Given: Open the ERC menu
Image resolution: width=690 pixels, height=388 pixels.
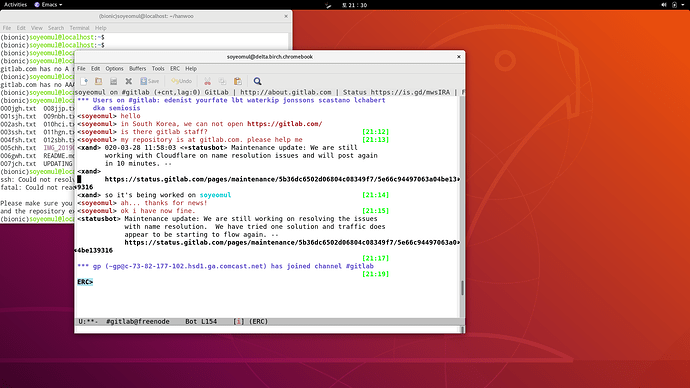Looking at the screenshot, I should [175, 69].
